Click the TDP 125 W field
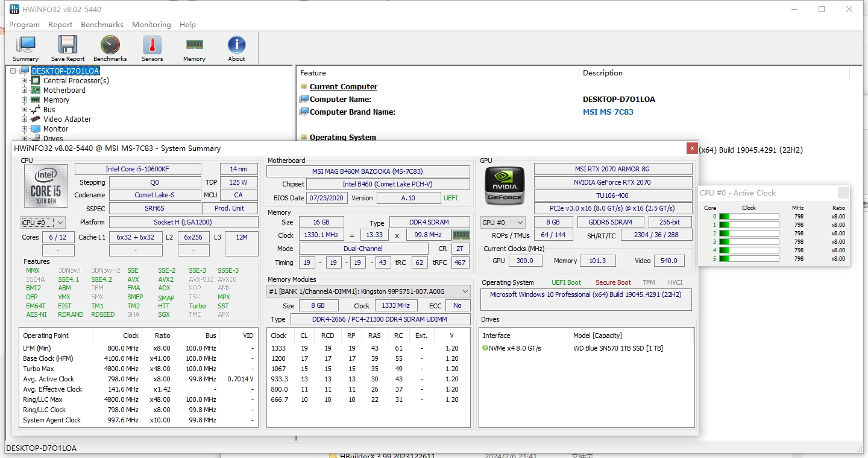 coord(239,182)
